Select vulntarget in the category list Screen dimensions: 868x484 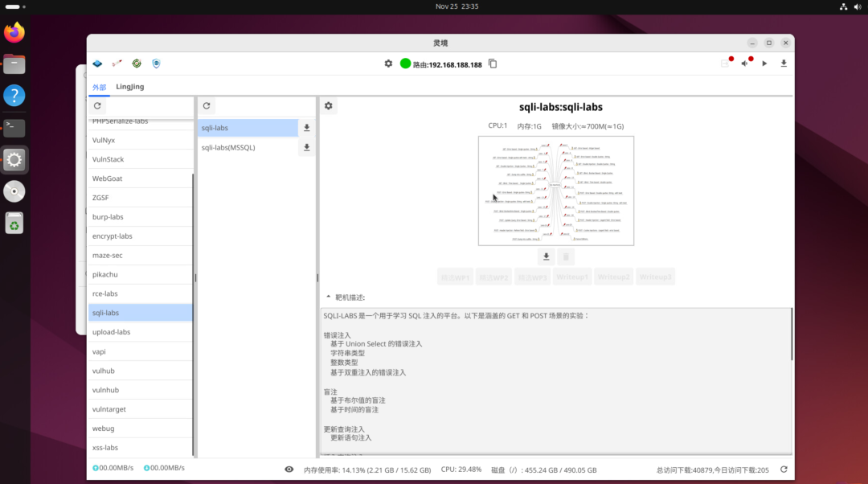click(141, 409)
